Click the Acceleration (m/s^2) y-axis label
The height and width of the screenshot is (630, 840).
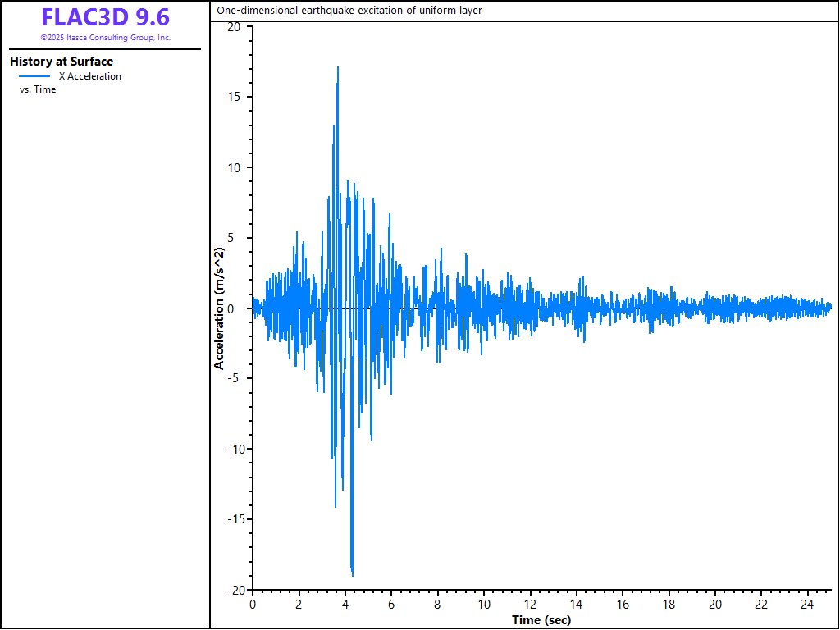(x=220, y=308)
